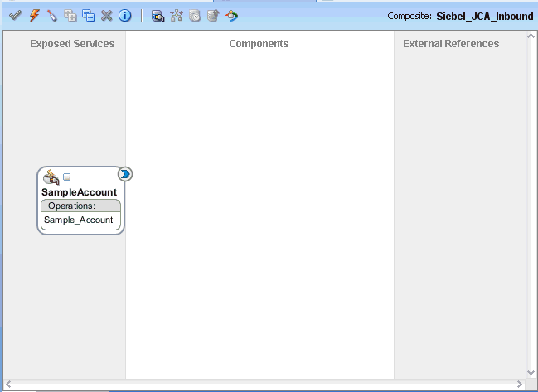Click the vertical scrollbar down arrow
Image resolution: width=538 pixels, height=392 pixels.
tap(531, 372)
